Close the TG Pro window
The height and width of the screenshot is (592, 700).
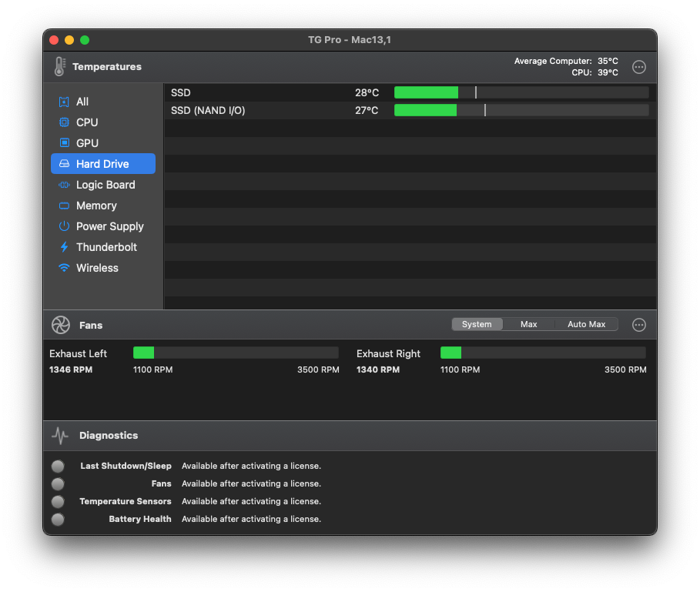pos(54,40)
